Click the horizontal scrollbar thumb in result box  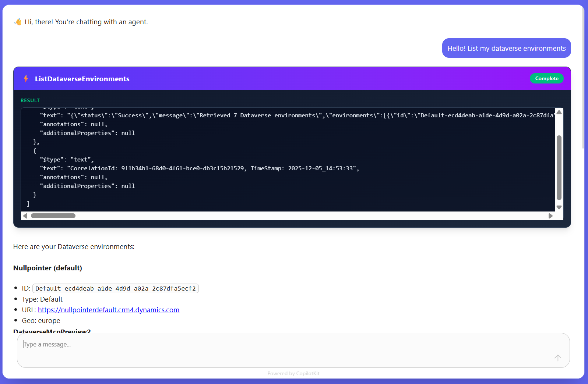[53, 216]
